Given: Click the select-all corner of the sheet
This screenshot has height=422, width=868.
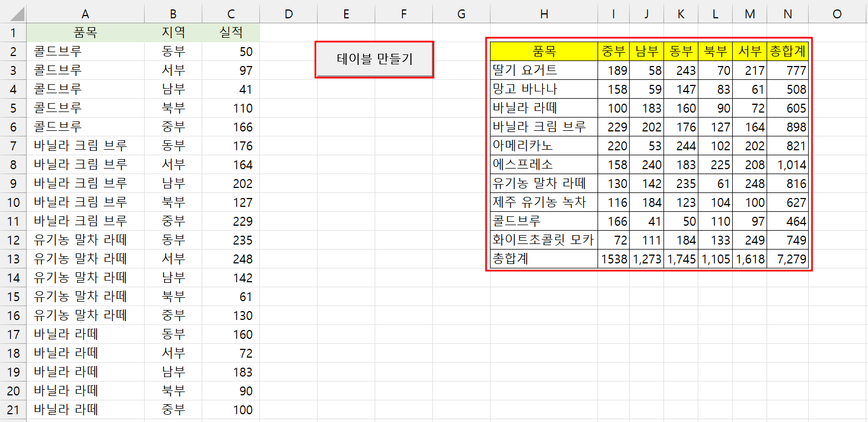Looking at the screenshot, I should (13, 14).
